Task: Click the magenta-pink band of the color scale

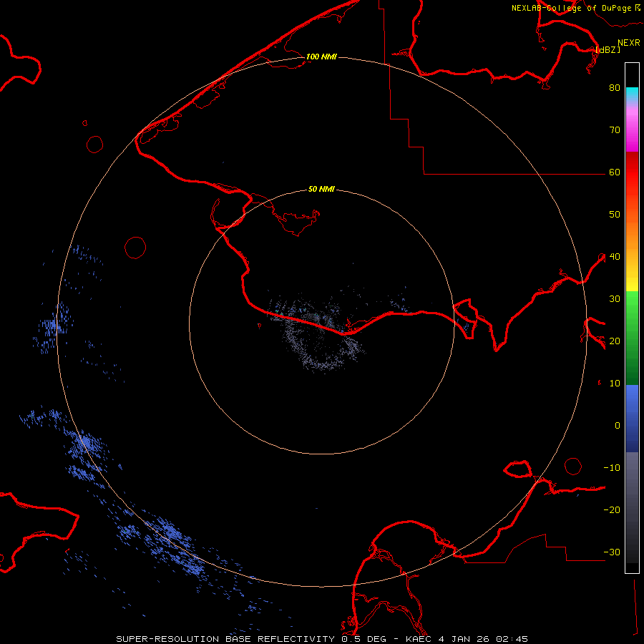Action: [x=632, y=127]
